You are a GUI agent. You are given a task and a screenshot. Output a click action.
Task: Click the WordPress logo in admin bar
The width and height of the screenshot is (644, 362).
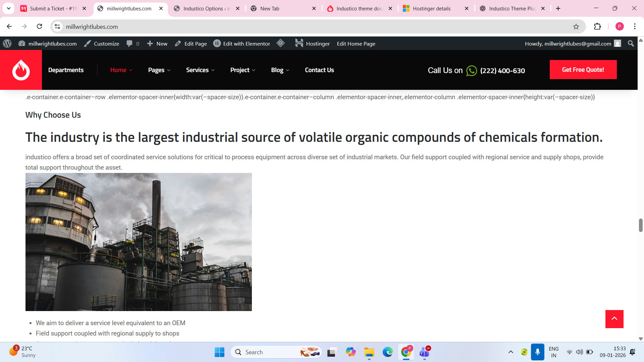7,44
